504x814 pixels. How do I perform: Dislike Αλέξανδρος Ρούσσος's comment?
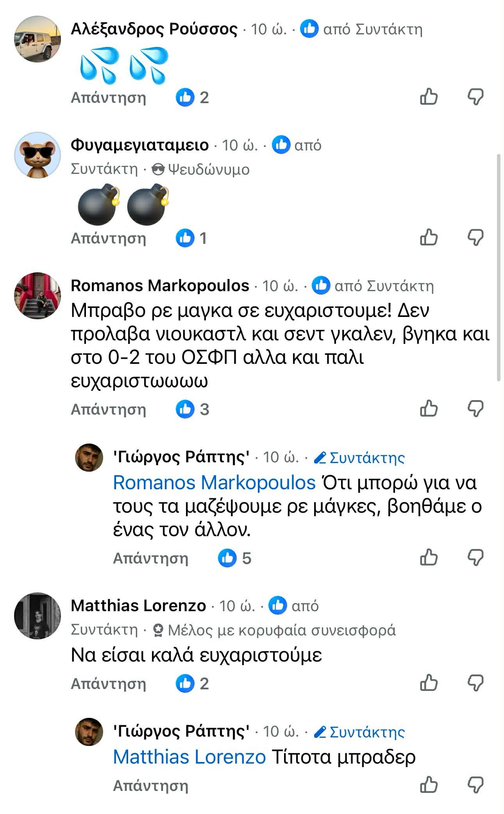[x=475, y=97]
